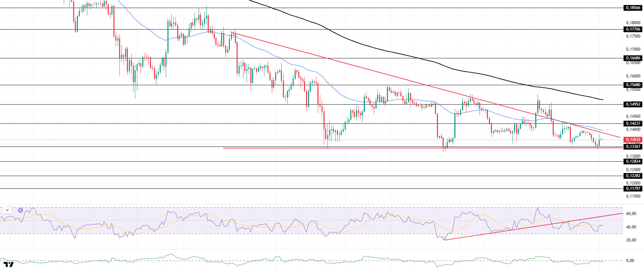Select the 0,12824 price level label

tap(633, 161)
